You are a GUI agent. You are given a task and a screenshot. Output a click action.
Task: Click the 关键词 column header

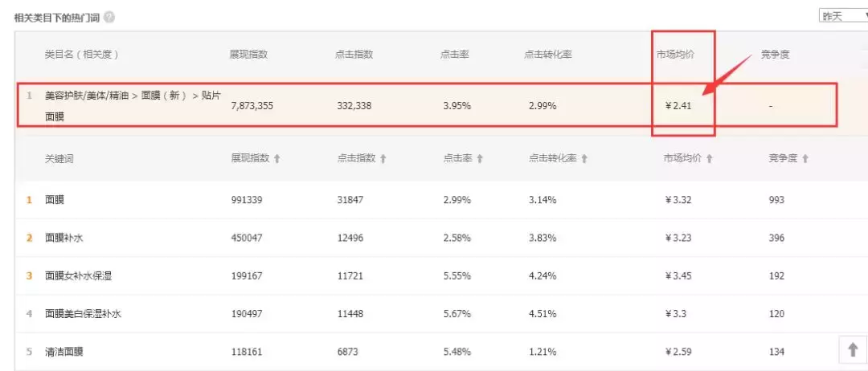click(x=59, y=159)
